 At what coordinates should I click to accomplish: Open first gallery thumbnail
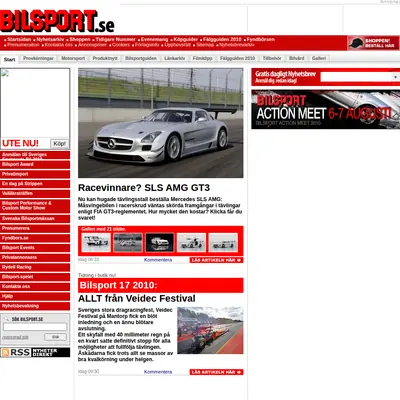[96, 242]
